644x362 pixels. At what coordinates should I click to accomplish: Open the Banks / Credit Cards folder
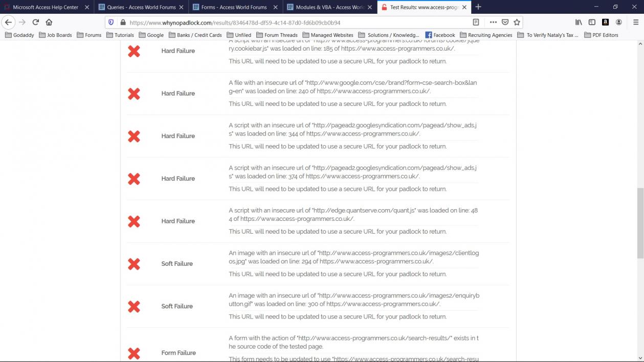(x=195, y=35)
